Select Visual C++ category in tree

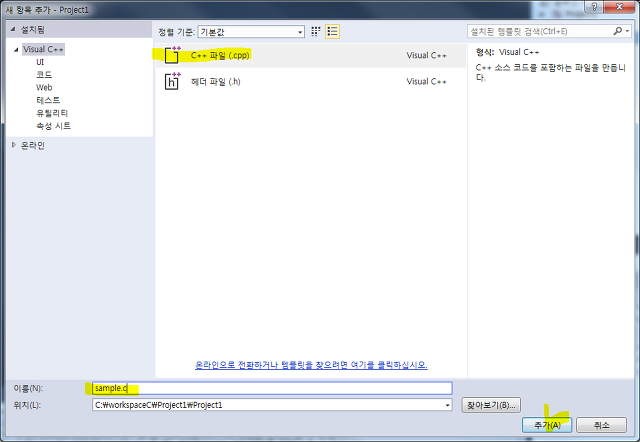43,49
